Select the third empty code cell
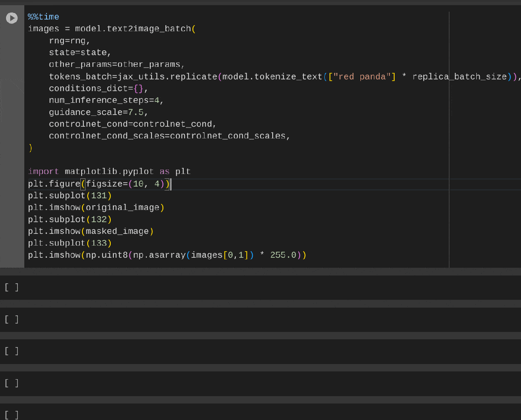The image size is (521, 420). tap(260, 351)
